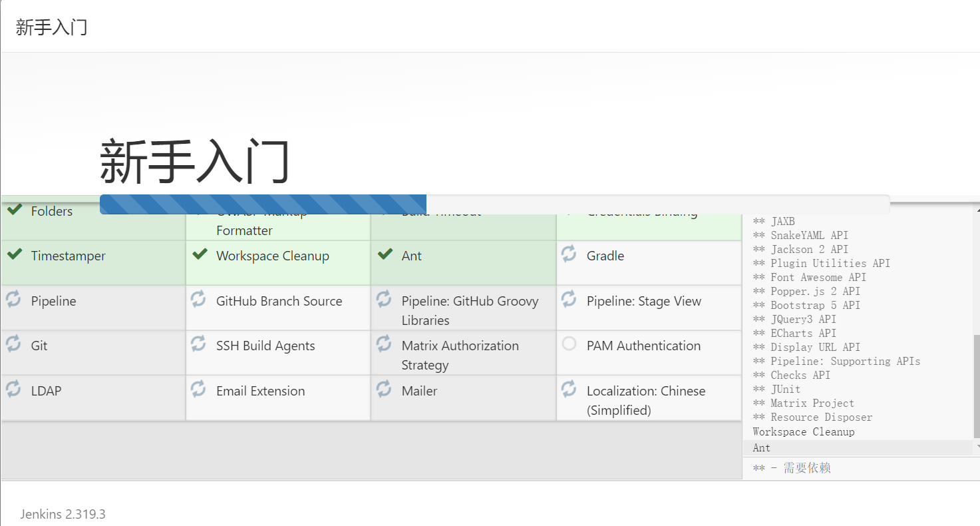Click the Folders plugin name

[52, 211]
